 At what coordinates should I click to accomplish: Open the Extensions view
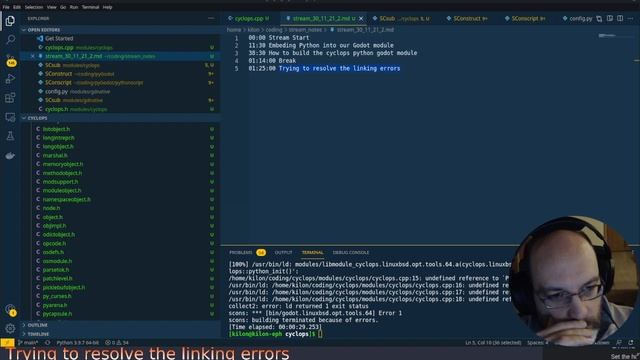click(x=10, y=98)
